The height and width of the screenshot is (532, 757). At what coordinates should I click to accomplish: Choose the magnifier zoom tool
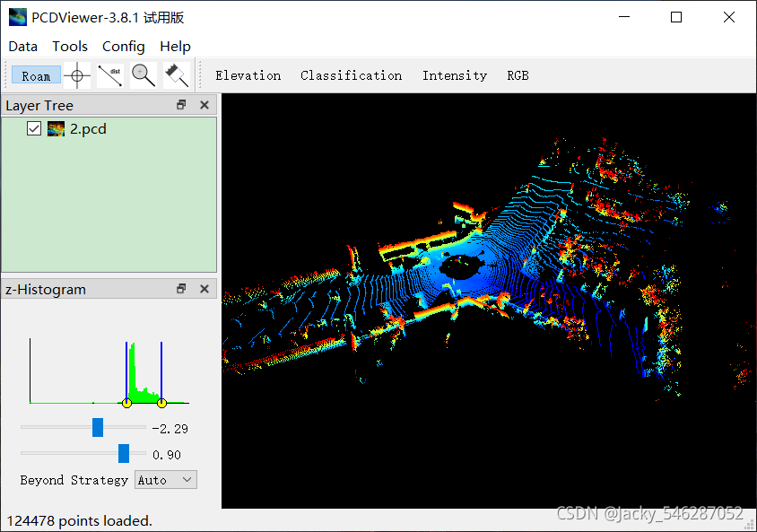(x=144, y=75)
